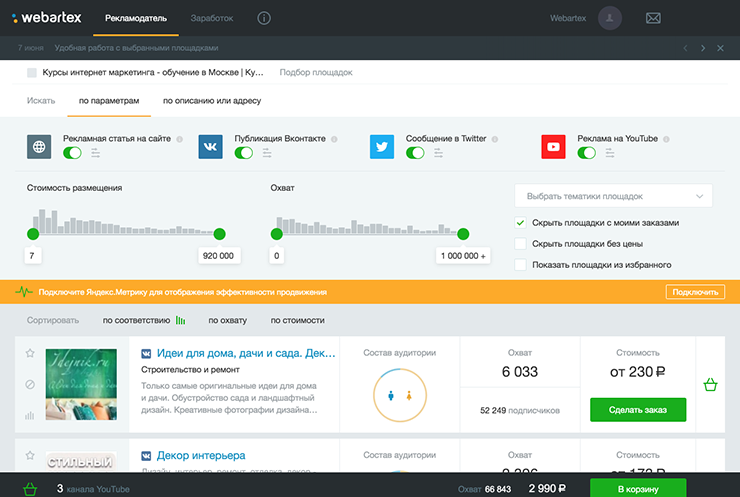Disable the Реклама на YouTube toggle
The height and width of the screenshot is (497, 740).
(586, 153)
